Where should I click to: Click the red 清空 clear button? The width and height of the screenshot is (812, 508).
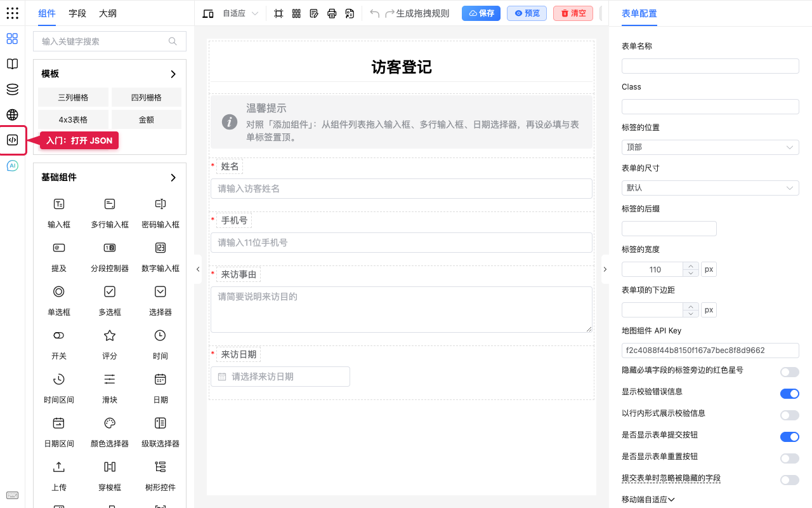573,13
